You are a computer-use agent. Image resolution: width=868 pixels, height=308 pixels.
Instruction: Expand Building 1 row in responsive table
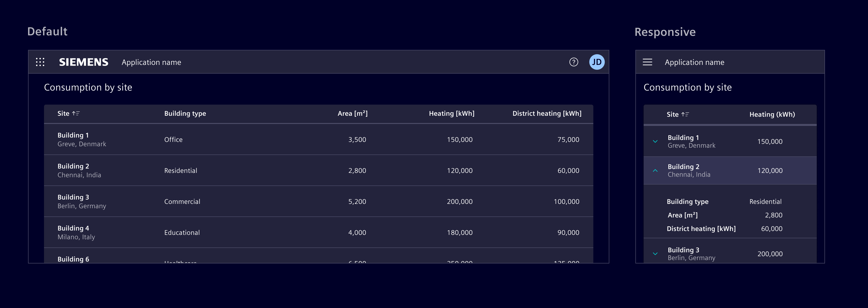click(x=655, y=141)
